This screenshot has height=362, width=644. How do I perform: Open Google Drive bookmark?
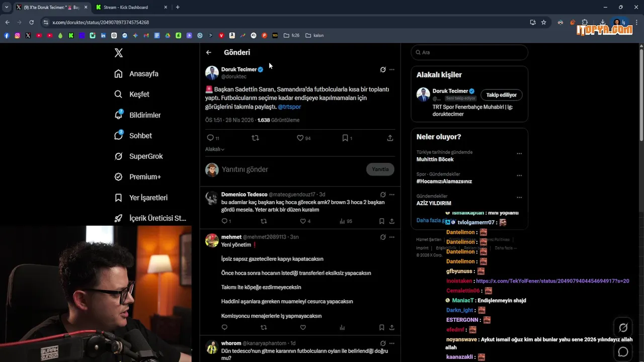tap(168, 36)
